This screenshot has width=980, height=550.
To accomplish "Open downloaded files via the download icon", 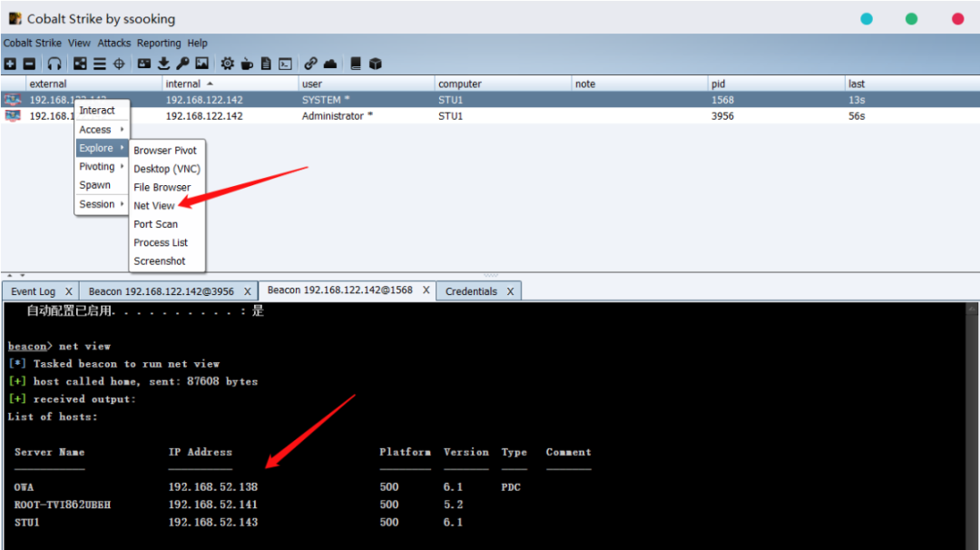I will (x=163, y=64).
